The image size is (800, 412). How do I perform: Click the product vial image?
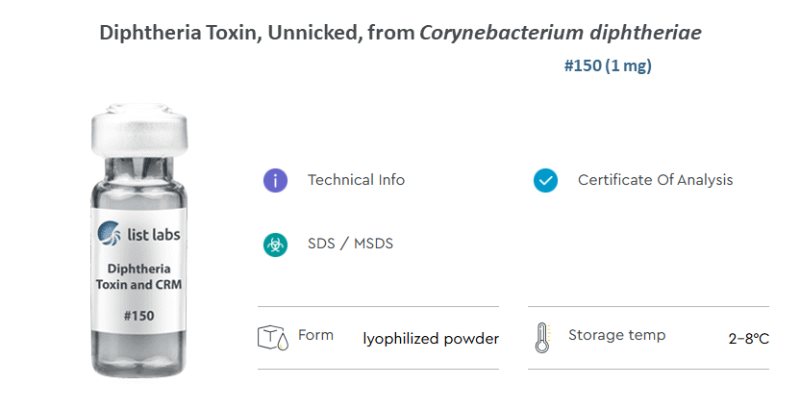pyautogui.click(x=139, y=241)
